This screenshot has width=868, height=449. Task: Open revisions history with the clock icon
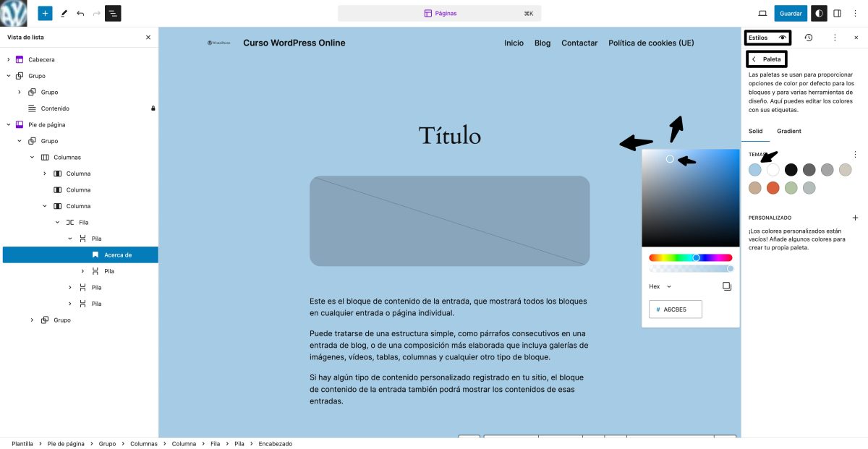tap(808, 38)
